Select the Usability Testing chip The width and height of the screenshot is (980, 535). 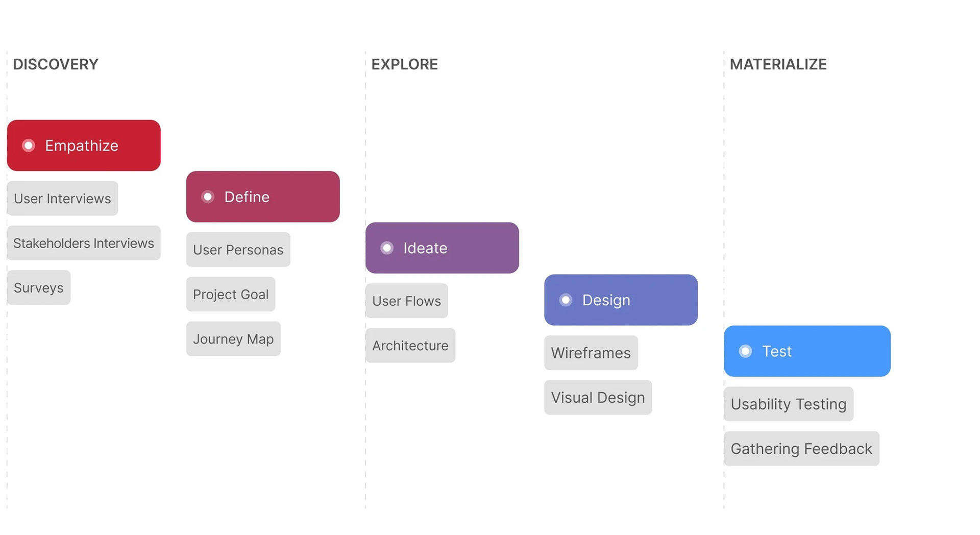[789, 404]
